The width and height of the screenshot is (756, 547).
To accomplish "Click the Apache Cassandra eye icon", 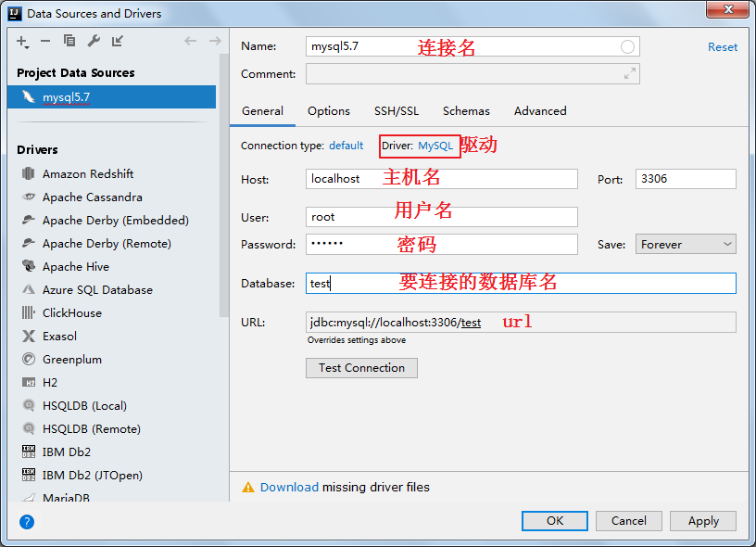I will pyautogui.click(x=29, y=197).
